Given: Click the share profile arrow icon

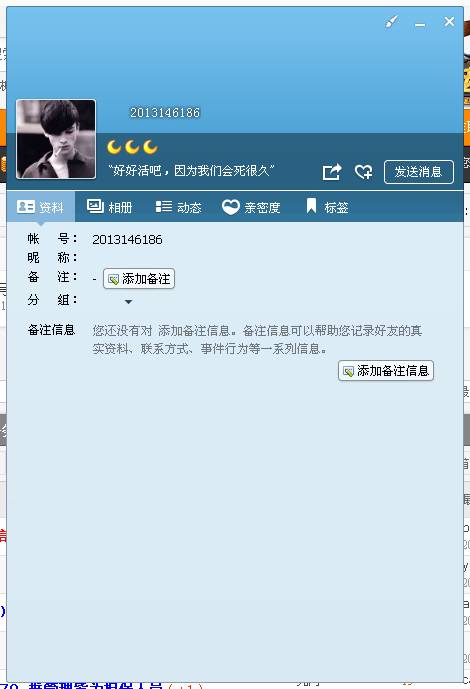Looking at the screenshot, I should pyautogui.click(x=332, y=172).
